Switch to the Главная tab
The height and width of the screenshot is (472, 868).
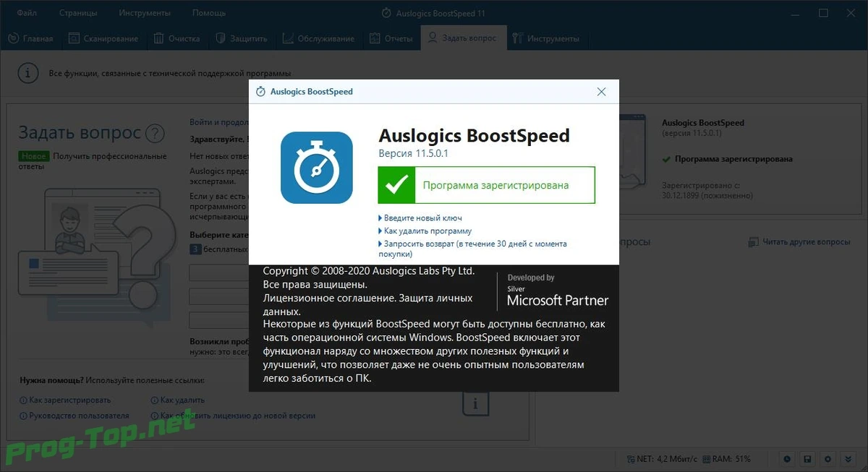click(x=31, y=38)
